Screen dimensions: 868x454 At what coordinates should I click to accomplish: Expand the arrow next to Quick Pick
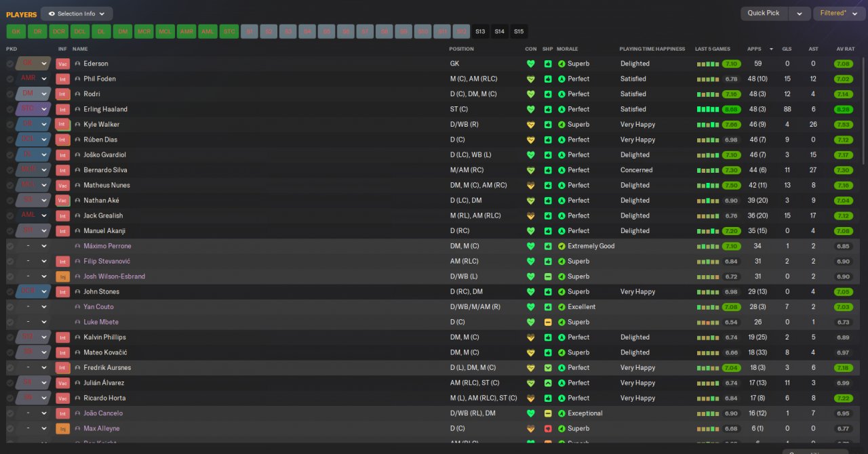800,13
